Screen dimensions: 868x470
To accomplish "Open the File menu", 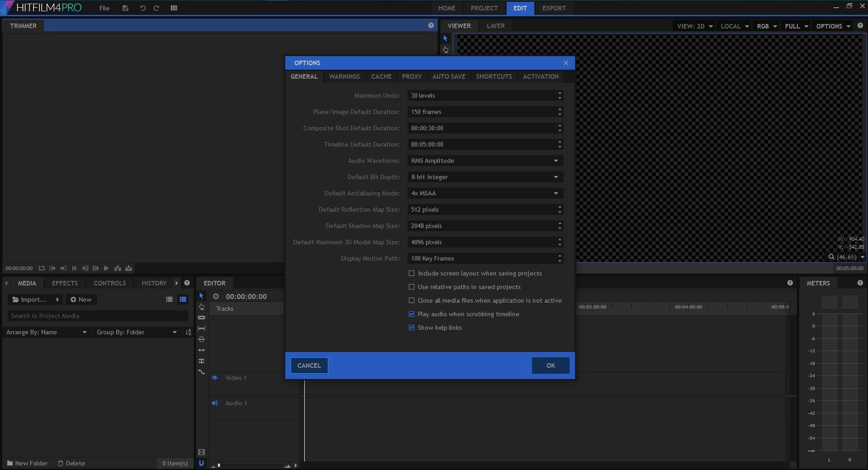I will coord(104,8).
